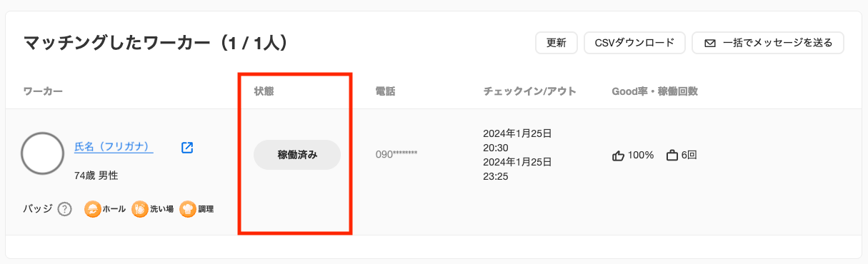Click the envelope icon in message button
This screenshot has width=868, height=264.
point(710,43)
